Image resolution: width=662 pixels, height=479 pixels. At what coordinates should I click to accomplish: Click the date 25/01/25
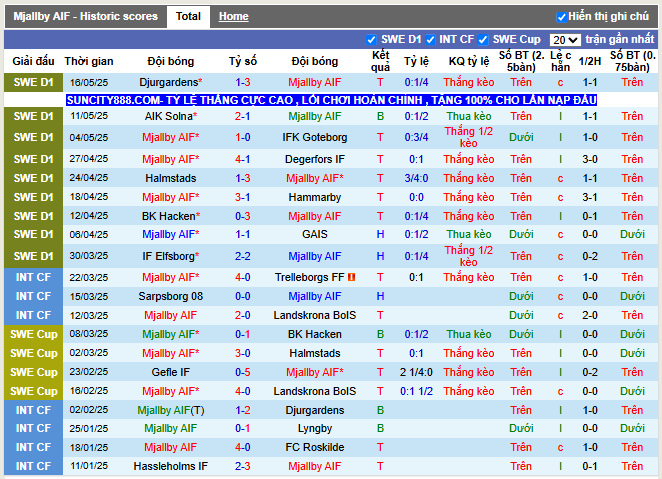[89, 428]
